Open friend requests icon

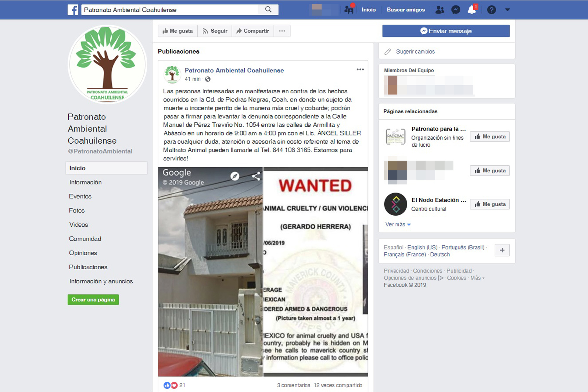tap(440, 10)
